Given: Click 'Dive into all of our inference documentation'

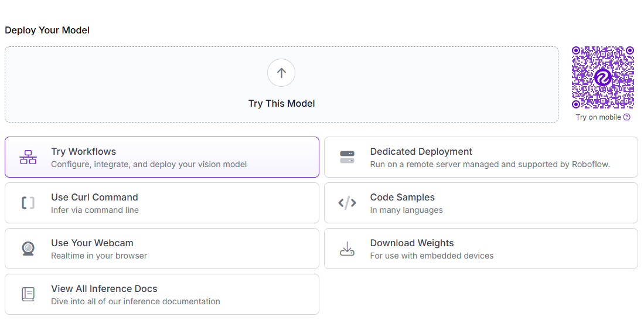Looking at the screenshot, I should (135, 301).
